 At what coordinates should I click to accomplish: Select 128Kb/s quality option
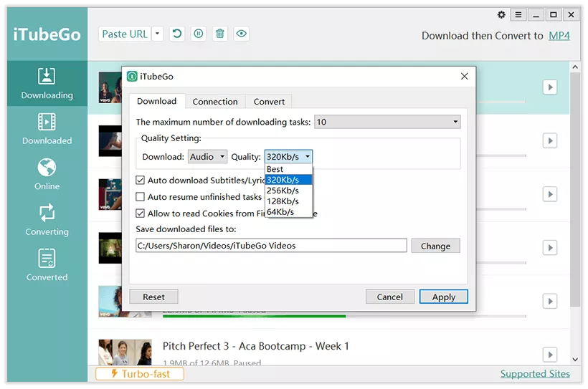288,201
